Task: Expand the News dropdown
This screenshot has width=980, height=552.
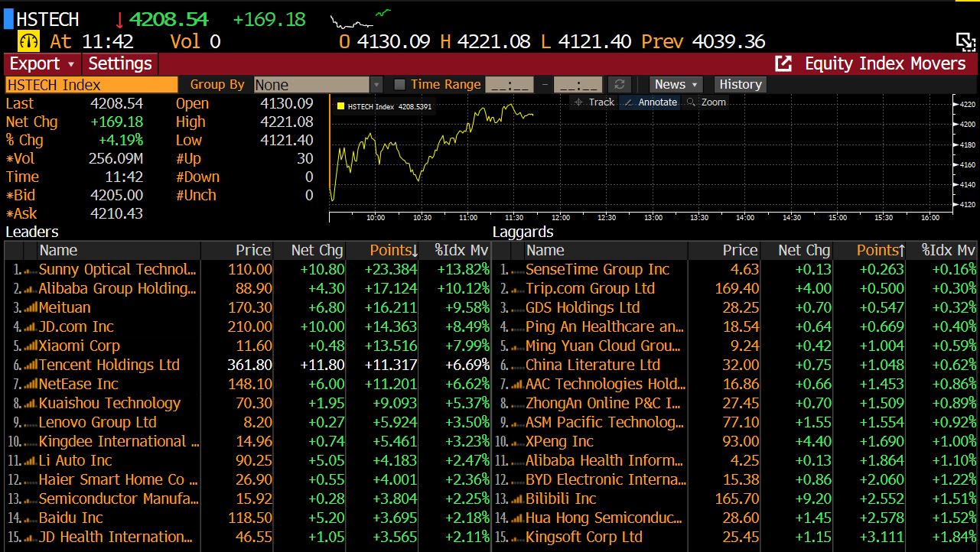Action: click(x=674, y=84)
